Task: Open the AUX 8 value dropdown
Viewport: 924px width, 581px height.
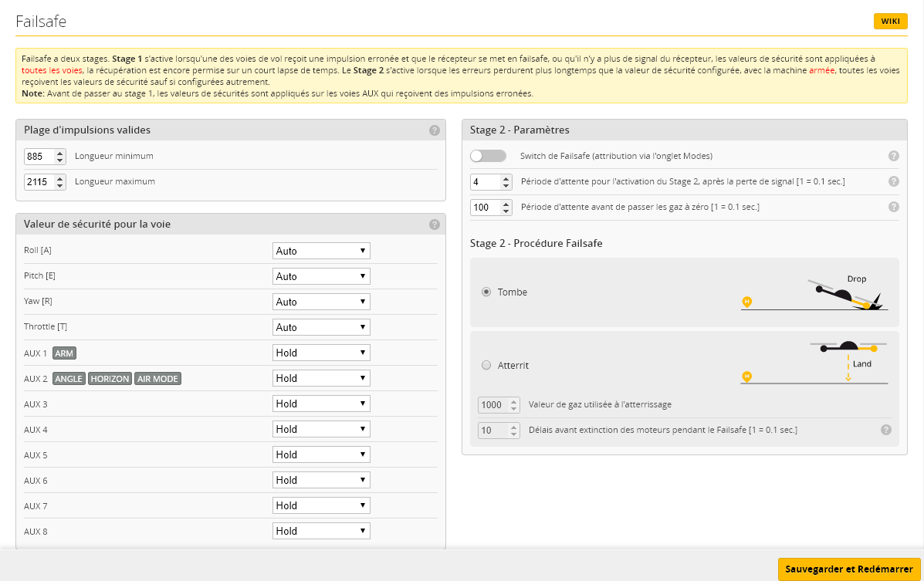Action: click(x=321, y=531)
